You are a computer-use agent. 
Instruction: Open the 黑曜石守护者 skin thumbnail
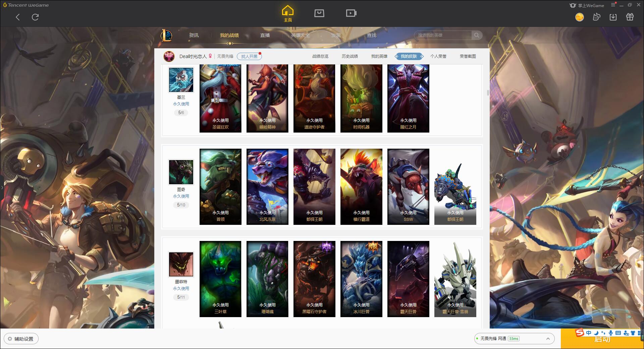314,279
